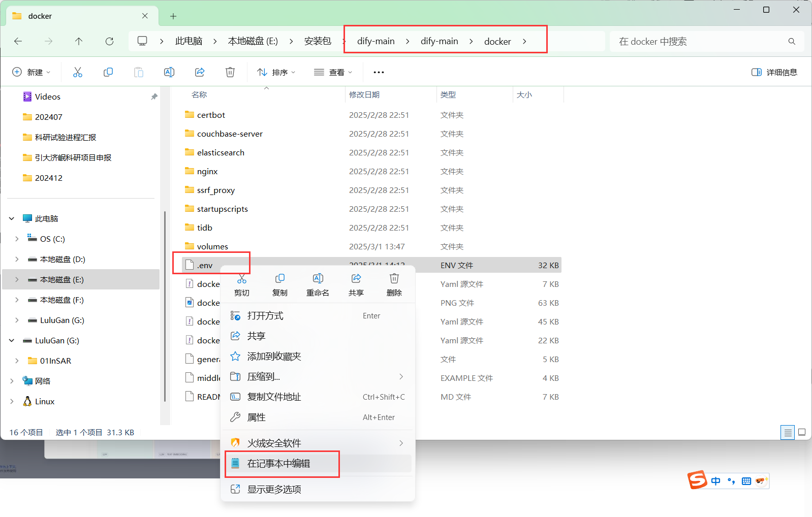Screen dimensions: 812x517
Task: Go back with the left arrow
Action: (x=18, y=41)
